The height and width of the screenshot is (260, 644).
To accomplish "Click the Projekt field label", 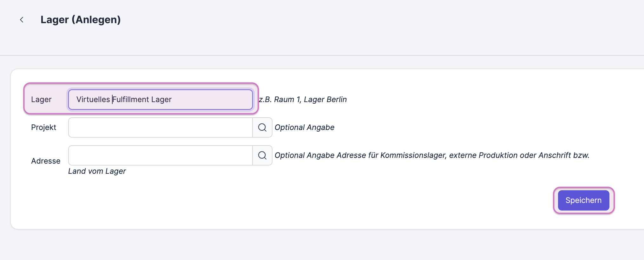I will pos(43,127).
